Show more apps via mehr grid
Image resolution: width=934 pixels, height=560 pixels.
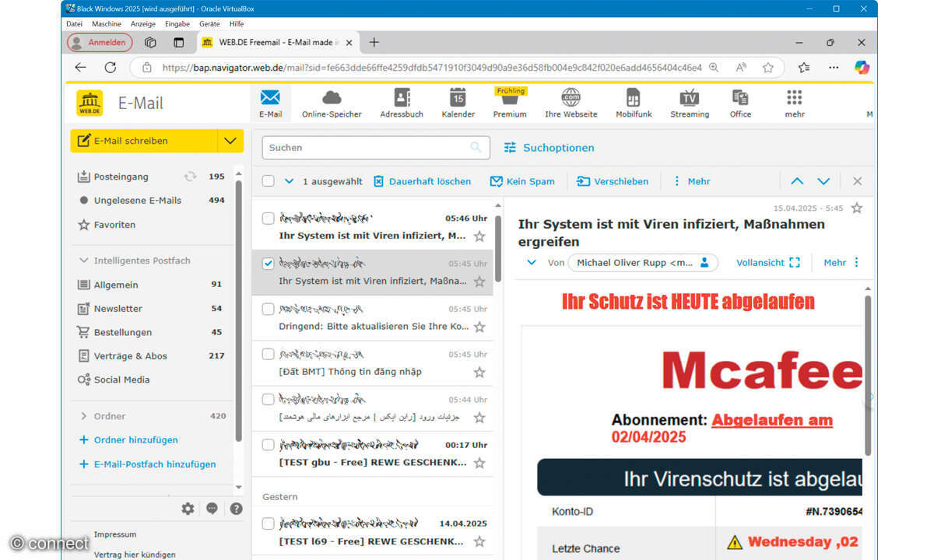pyautogui.click(x=794, y=103)
